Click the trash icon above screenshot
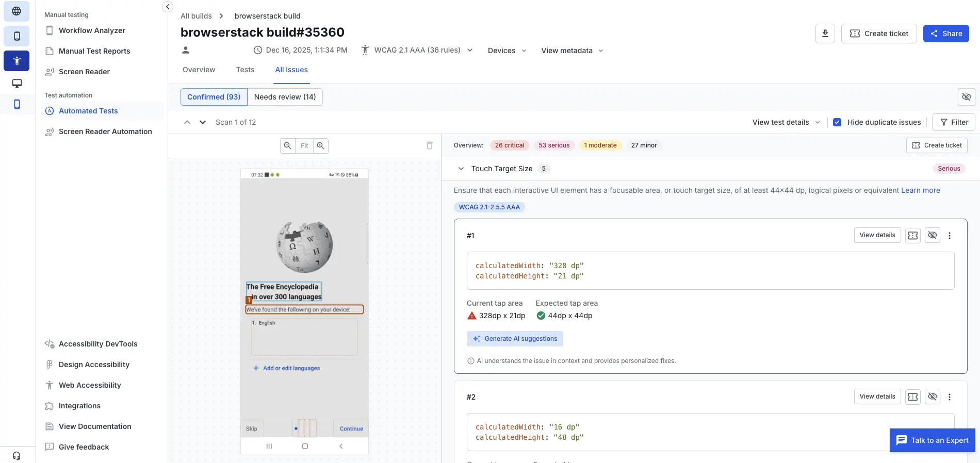980x463 pixels. coord(429,146)
